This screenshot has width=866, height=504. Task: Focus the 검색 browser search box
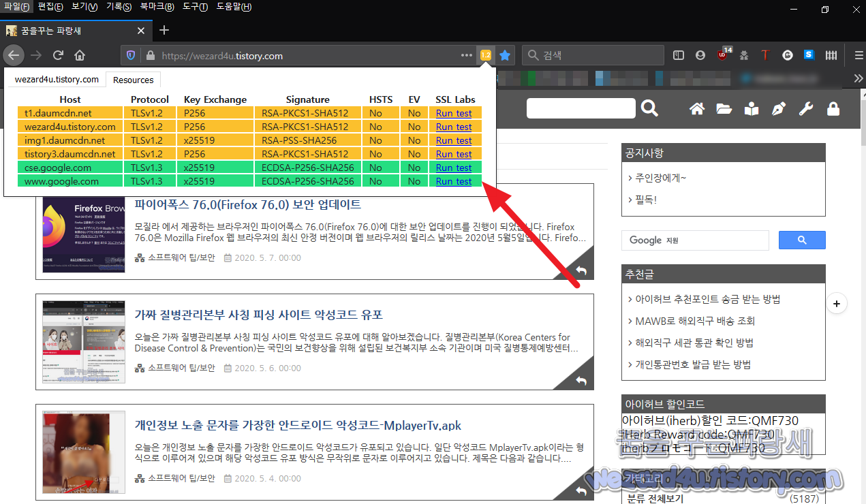click(x=593, y=55)
